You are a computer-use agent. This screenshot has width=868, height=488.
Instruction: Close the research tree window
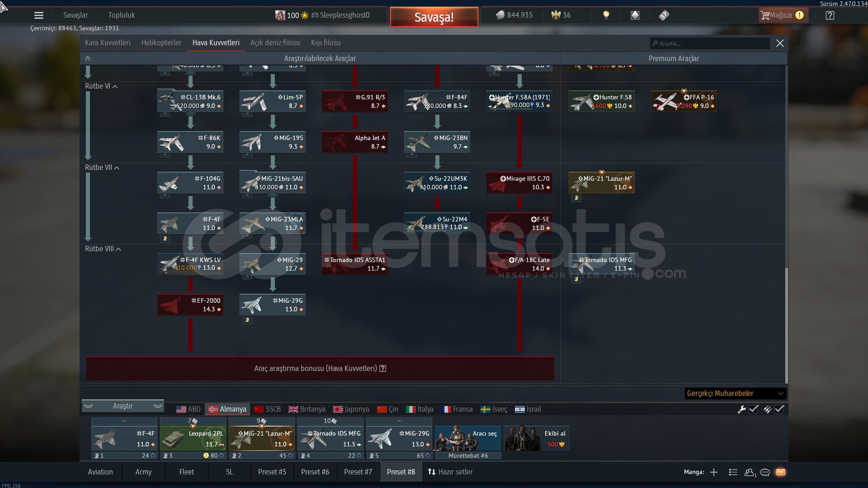pyautogui.click(x=780, y=43)
